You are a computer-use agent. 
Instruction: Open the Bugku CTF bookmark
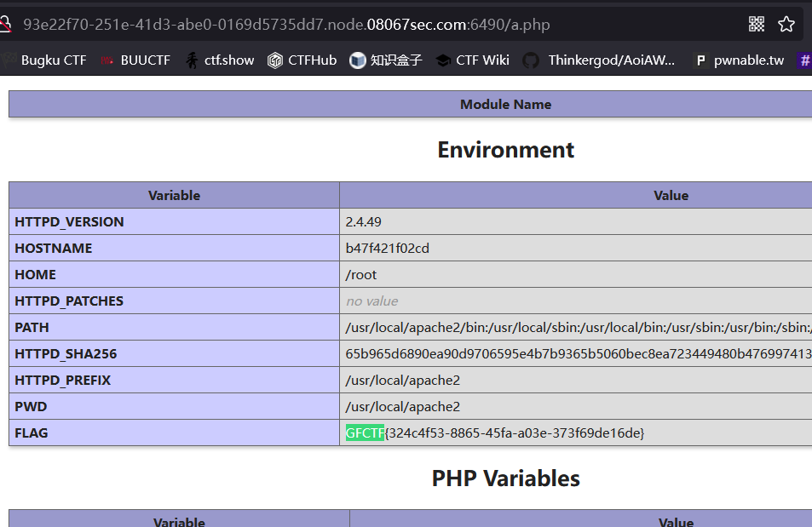click(44, 60)
